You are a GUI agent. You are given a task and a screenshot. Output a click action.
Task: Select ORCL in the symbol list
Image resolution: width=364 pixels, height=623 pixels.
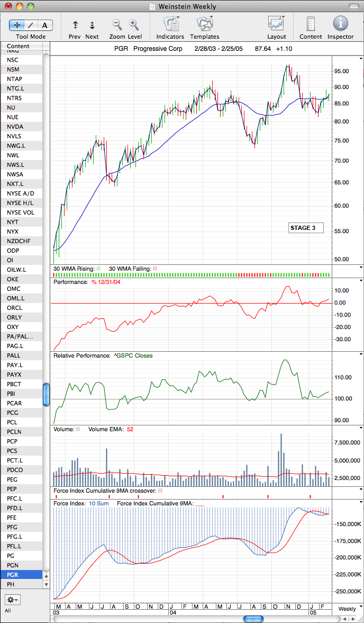[22, 308]
